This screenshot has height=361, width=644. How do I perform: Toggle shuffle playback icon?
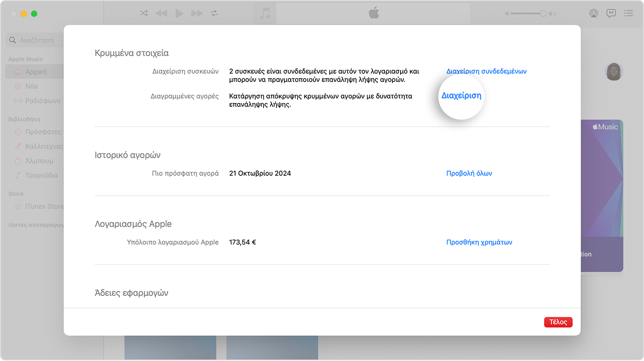click(144, 13)
